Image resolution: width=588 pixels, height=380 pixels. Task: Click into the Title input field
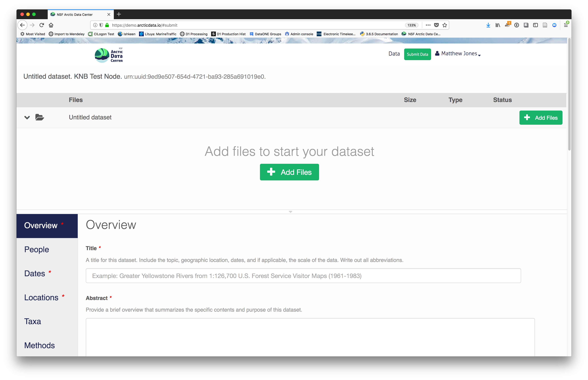(x=303, y=276)
